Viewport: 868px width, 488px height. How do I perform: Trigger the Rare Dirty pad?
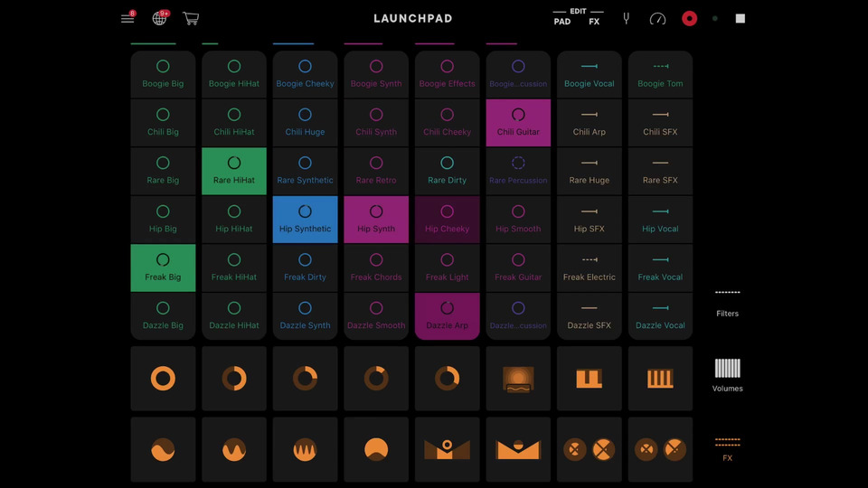[447, 171]
